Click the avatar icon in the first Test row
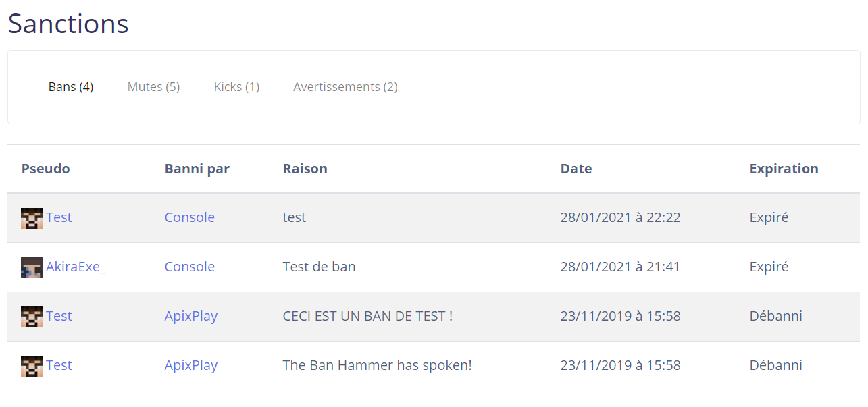Viewport: 868px width, 407px height. pyautogui.click(x=32, y=218)
